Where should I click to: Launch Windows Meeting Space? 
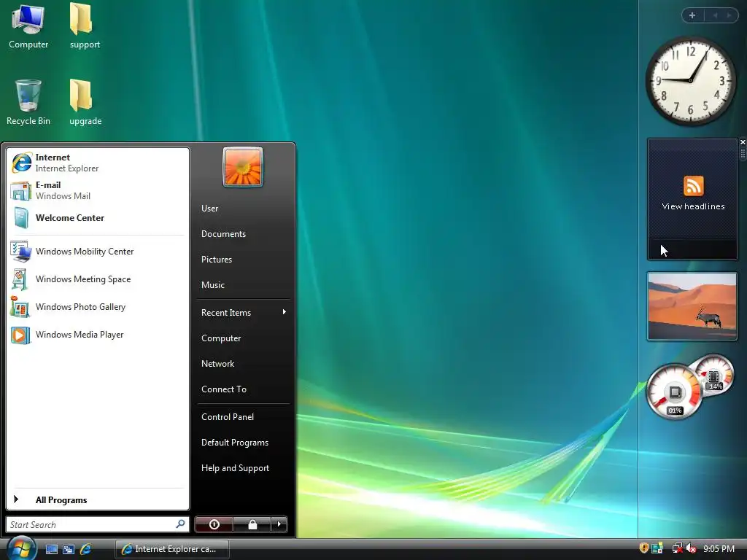pos(98,279)
